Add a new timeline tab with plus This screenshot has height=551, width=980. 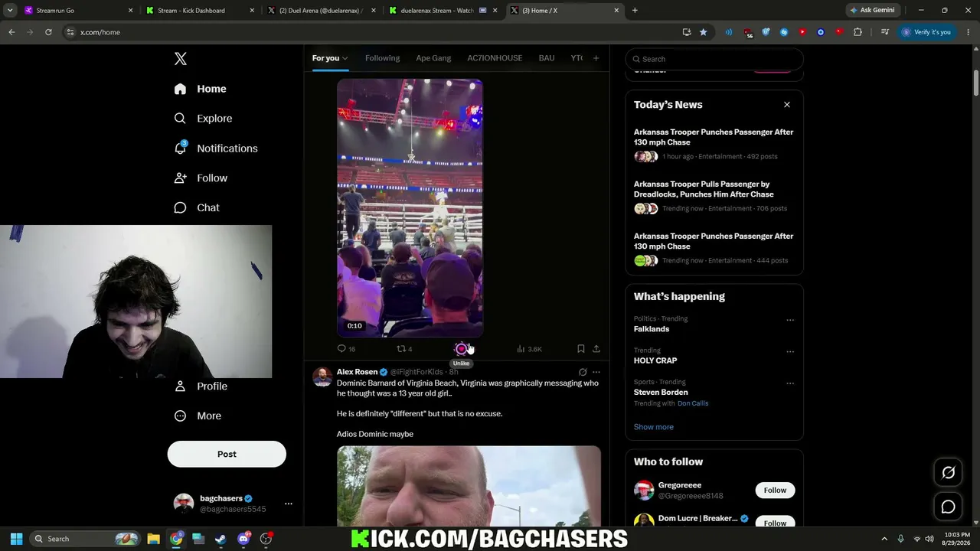[596, 58]
